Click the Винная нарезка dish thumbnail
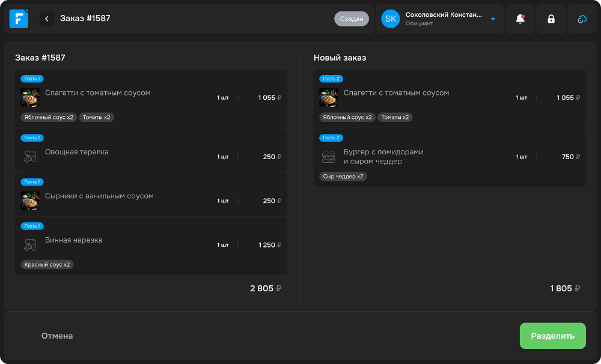This screenshot has width=601, height=364. click(31, 243)
